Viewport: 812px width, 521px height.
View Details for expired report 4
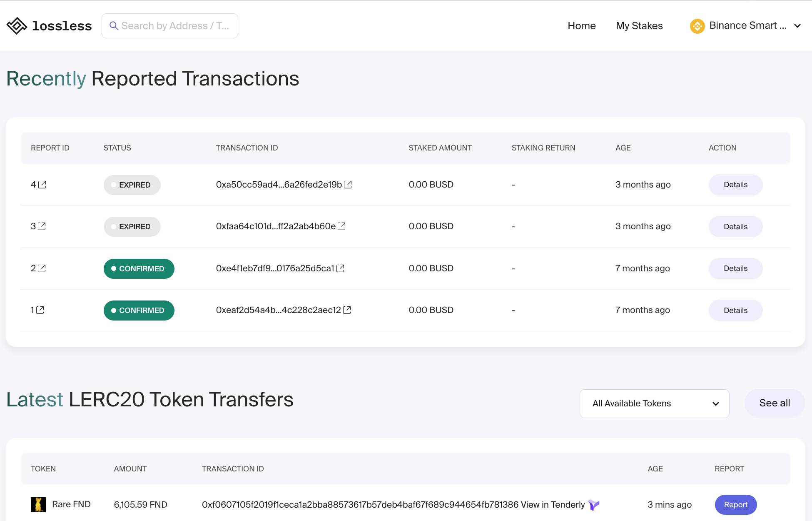click(x=735, y=185)
